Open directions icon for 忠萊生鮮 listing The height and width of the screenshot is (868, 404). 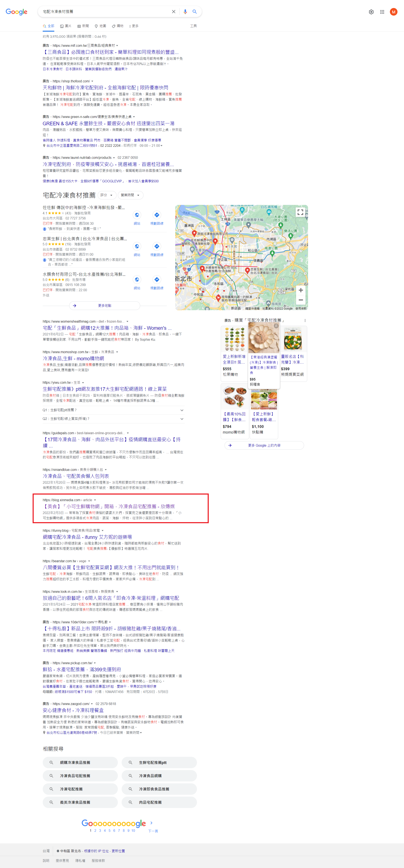click(157, 246)
